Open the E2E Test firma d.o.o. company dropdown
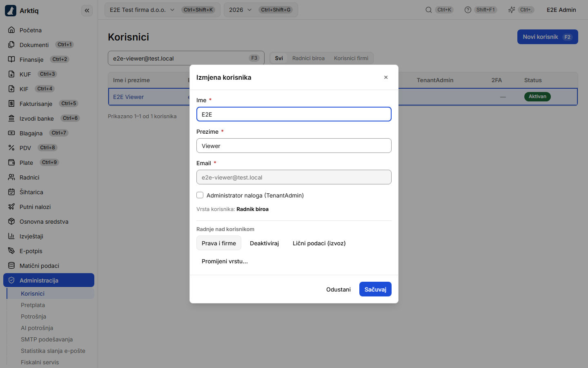588x368 pixels. click(x=163, y=10)
